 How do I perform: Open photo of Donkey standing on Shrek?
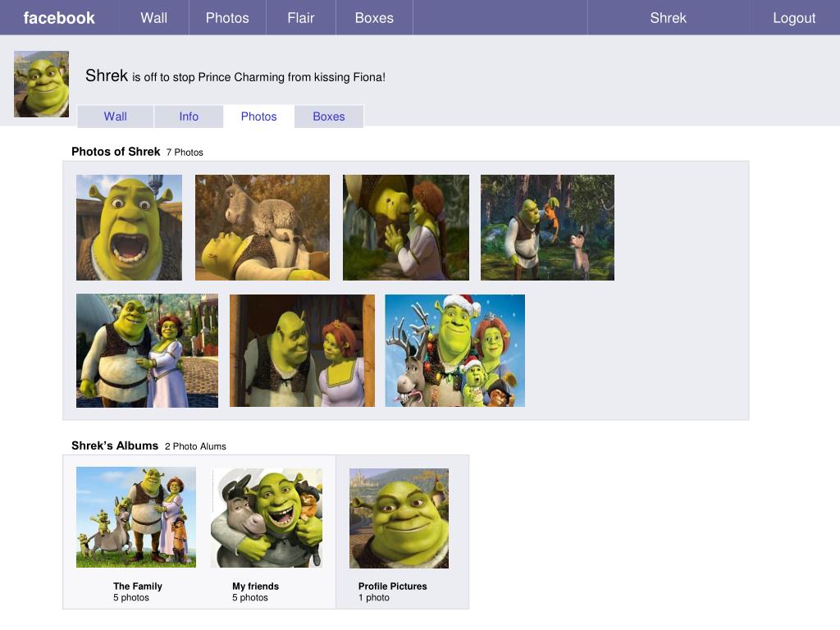click(262, 227)
